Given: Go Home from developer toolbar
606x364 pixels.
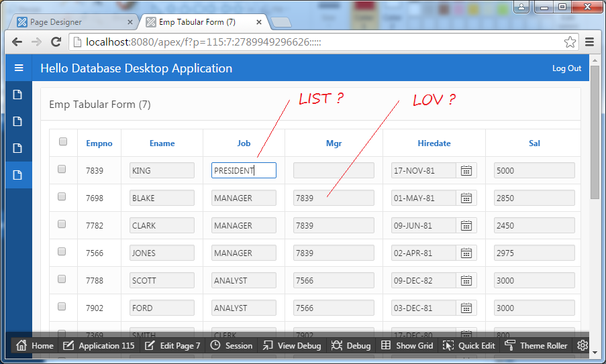Looking at the screenshot, I should 35,345.
